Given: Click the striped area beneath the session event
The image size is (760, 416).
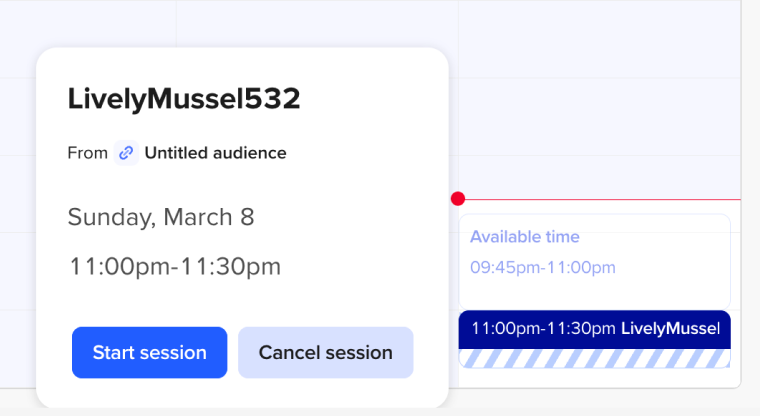Looking at the screenshot, I should [x=594, y=358].
